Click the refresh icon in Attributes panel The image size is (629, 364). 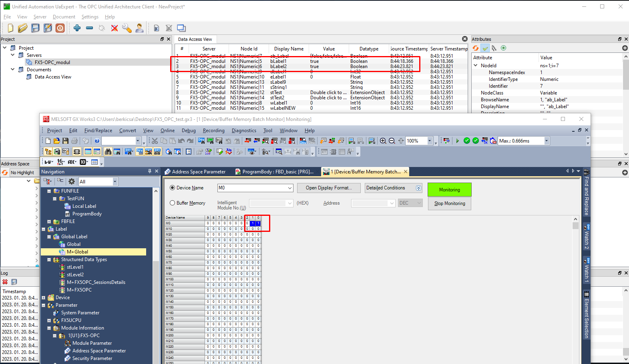point(476,48)
